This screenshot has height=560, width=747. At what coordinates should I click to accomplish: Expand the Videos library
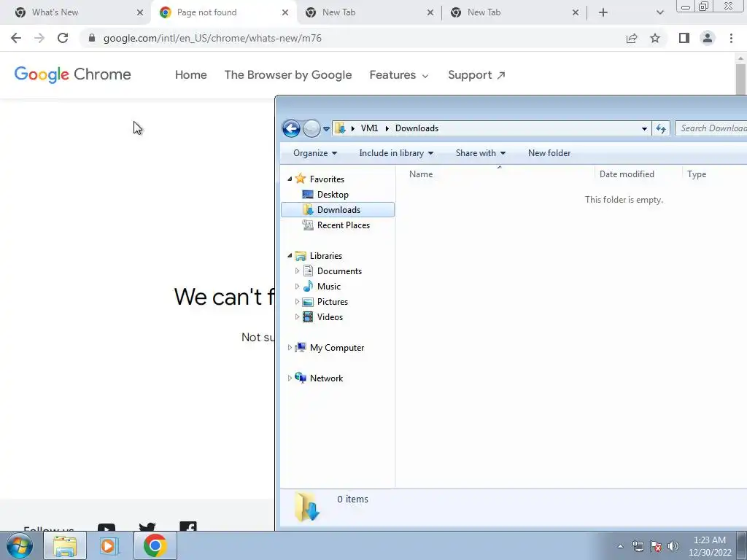click(x=297, y=316)
